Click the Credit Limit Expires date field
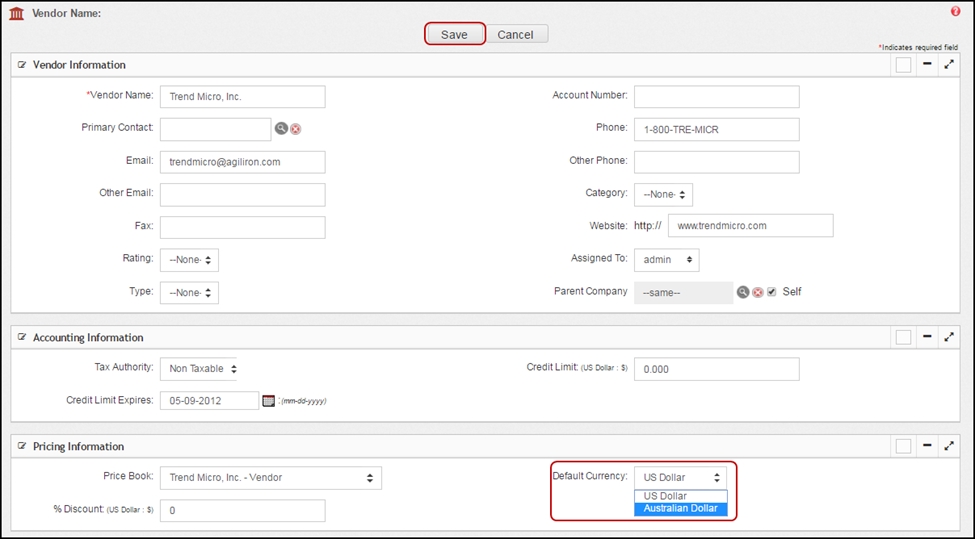Viewport: 975px width, 539px height. 209,400
